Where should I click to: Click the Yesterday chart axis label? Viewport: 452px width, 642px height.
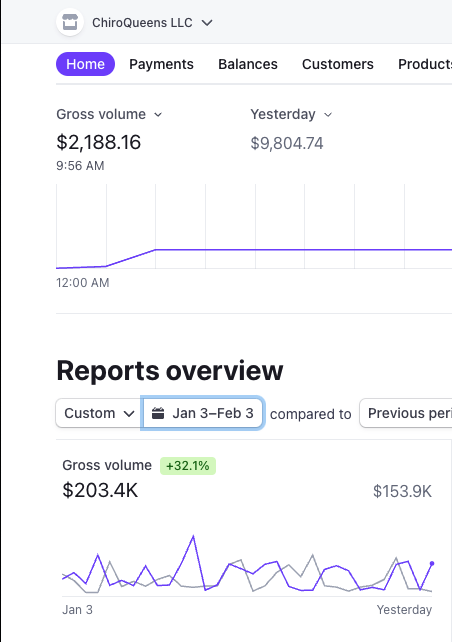pyautogui.click(x=404, y=610)
